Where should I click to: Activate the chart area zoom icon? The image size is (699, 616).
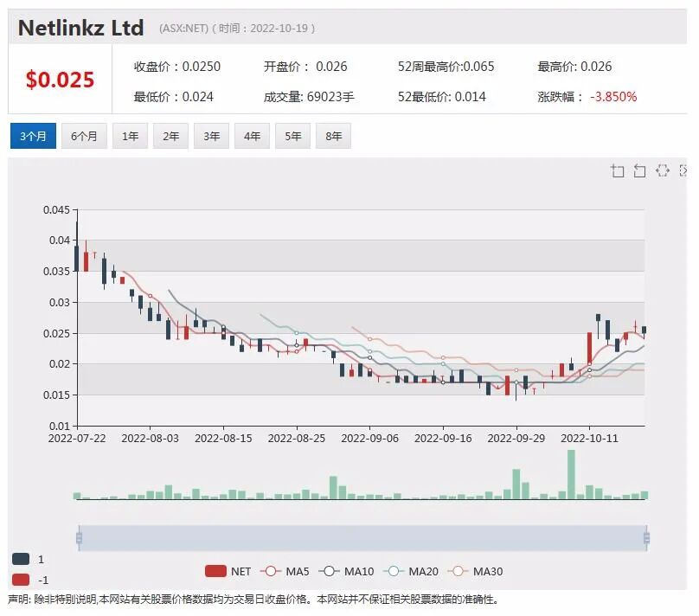(x=617, y=170)
